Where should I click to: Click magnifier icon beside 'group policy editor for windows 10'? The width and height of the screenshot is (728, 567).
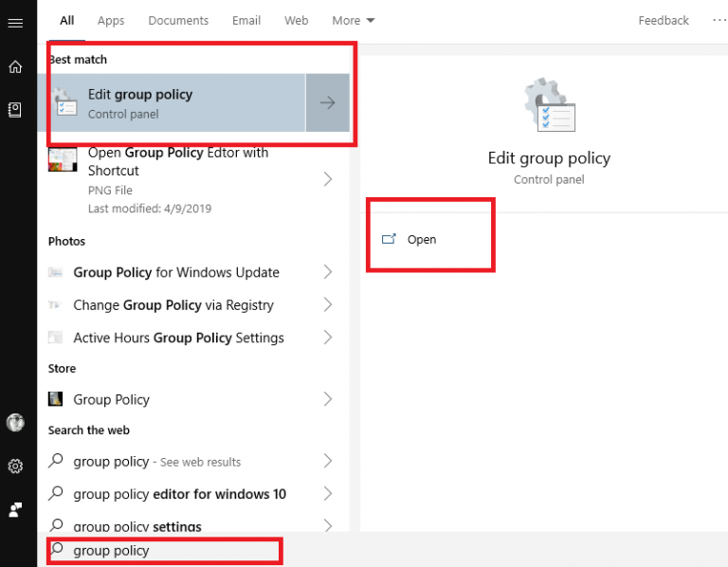click(x=56, y=493)
